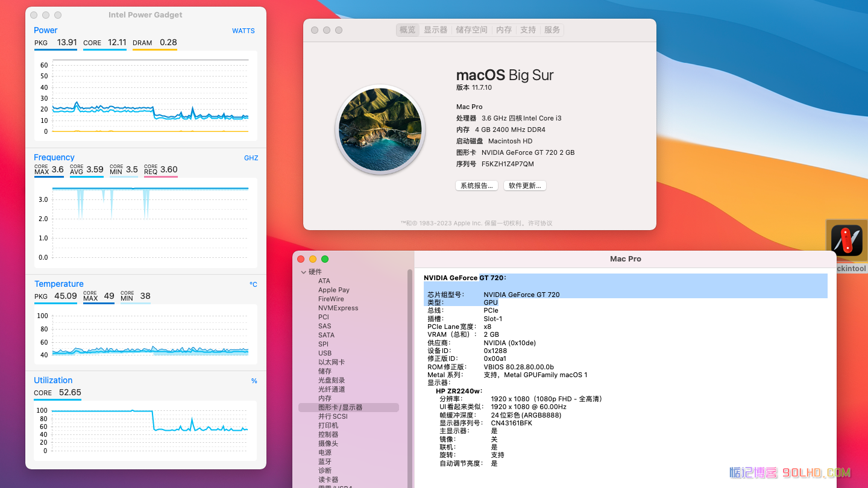
Task: Select 电源 in the sidebar
Action: coord(325,452)
